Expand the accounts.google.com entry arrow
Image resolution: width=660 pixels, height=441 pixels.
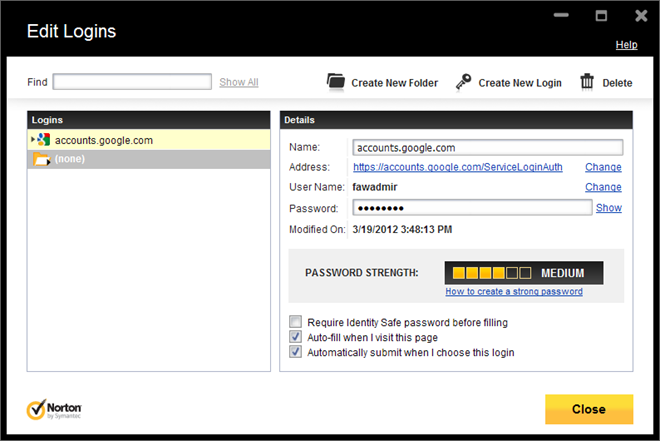(33, 139)
